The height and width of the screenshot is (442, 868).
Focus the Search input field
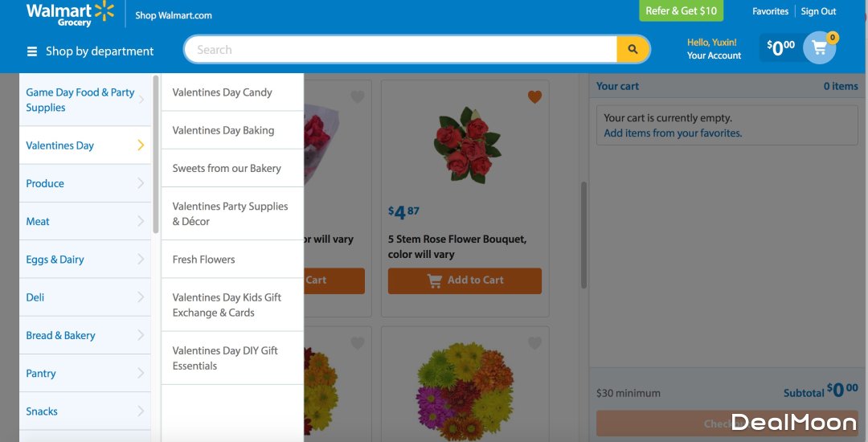401,50
